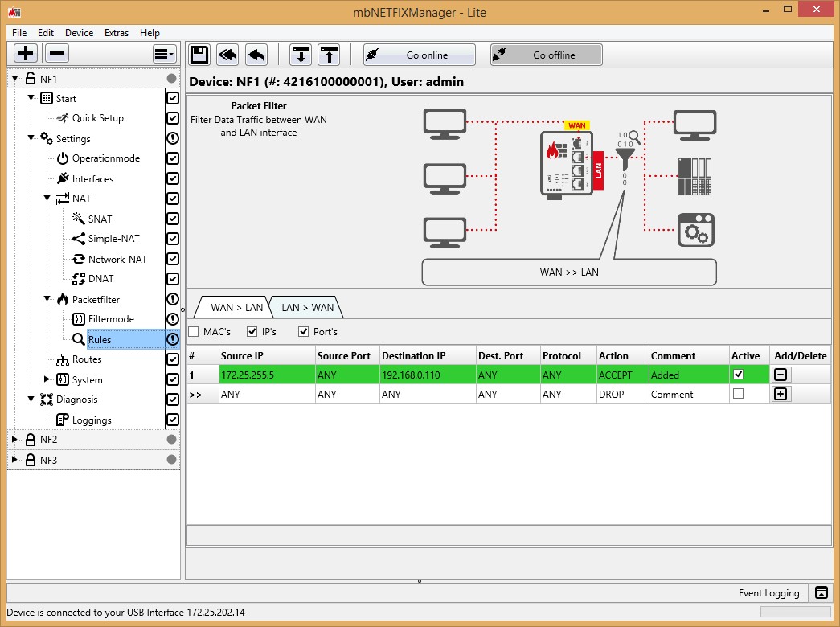
Task: Open the list view dropdown in sidebar
Action: pos(164,54)
